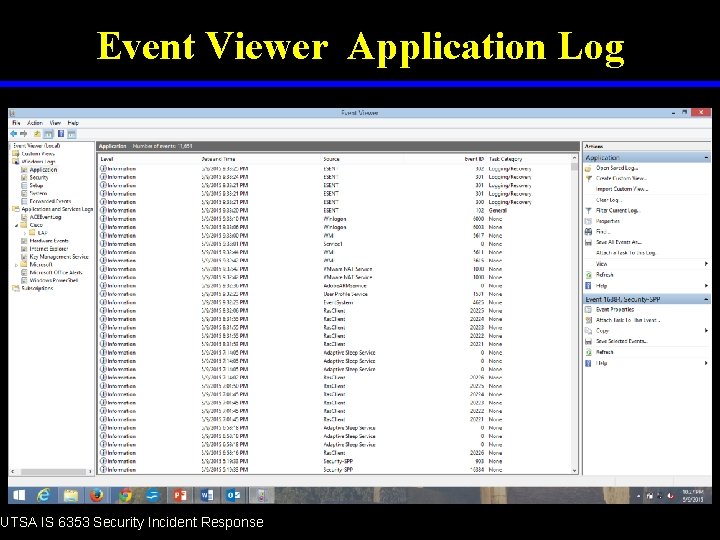
Task: Collapse the Event 16384 Security-SPP actions section
Action: coord(706,299)
